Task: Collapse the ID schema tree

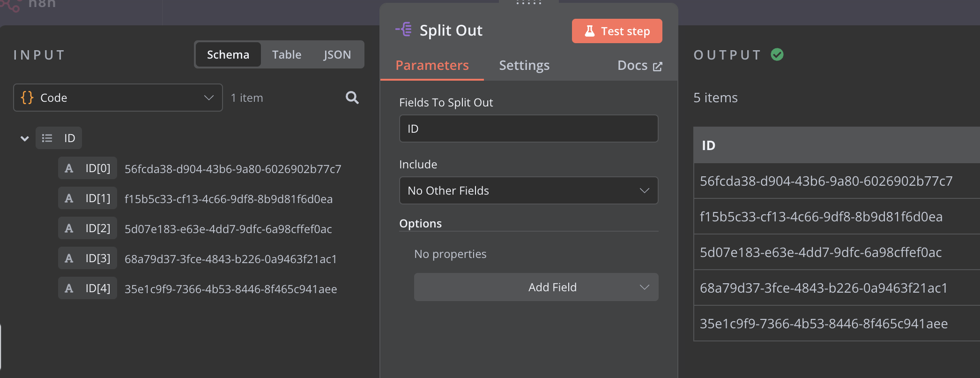Action: click(24, 138)
